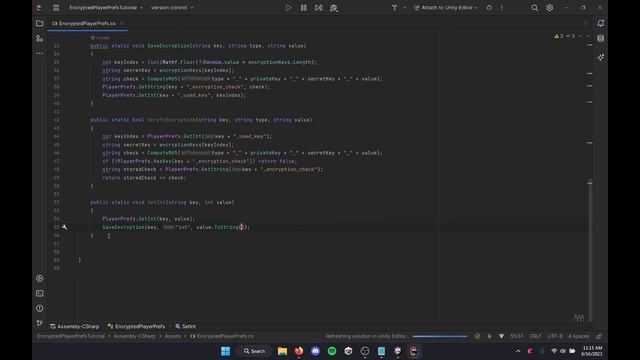Viewport: 640px width, 360px height.
Task: Change the 4 spaces indent setting
Action: tap(579, 336)
